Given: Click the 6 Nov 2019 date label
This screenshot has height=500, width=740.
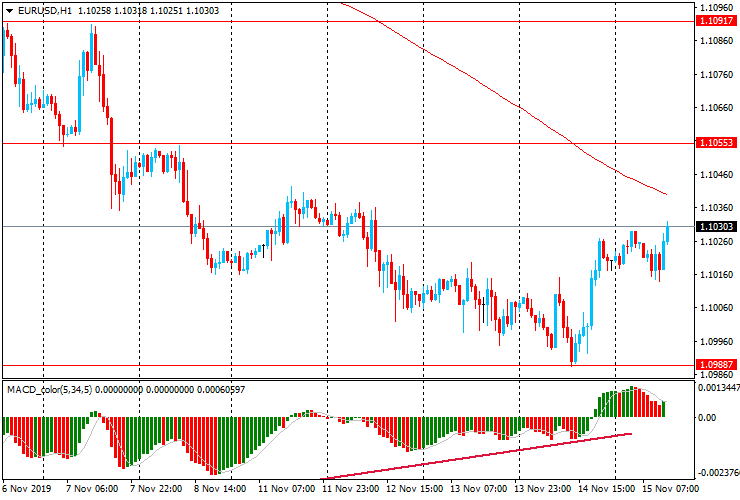Looking at the screenshot, I should coord(27,490).
